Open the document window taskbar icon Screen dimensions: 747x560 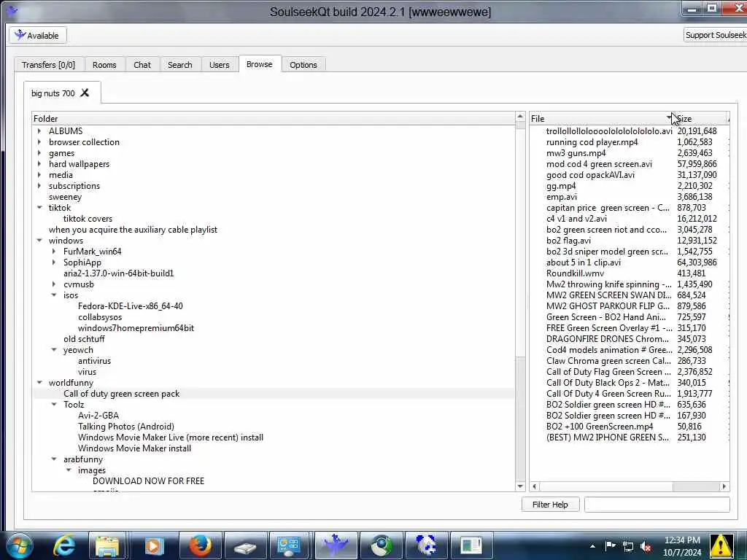click(x=471, y=545)
